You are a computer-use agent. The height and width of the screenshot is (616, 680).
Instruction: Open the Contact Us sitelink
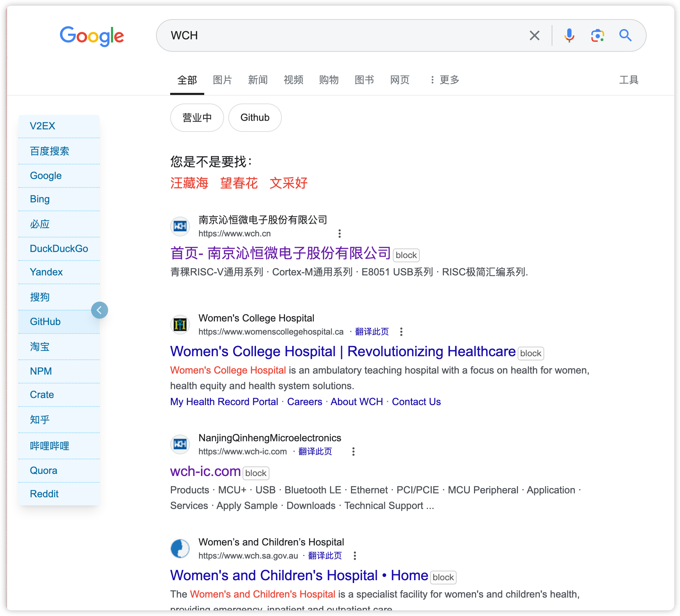tap(416, 402)
